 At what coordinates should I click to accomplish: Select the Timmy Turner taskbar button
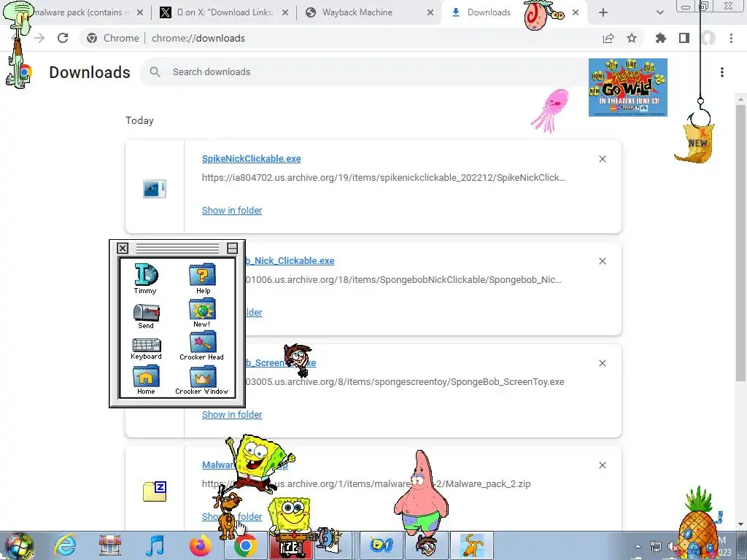click(426, 545)
